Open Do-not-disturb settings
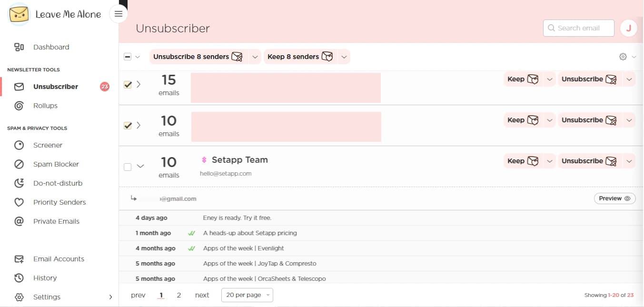The image size is (644, 307). [x=58, y=183]
